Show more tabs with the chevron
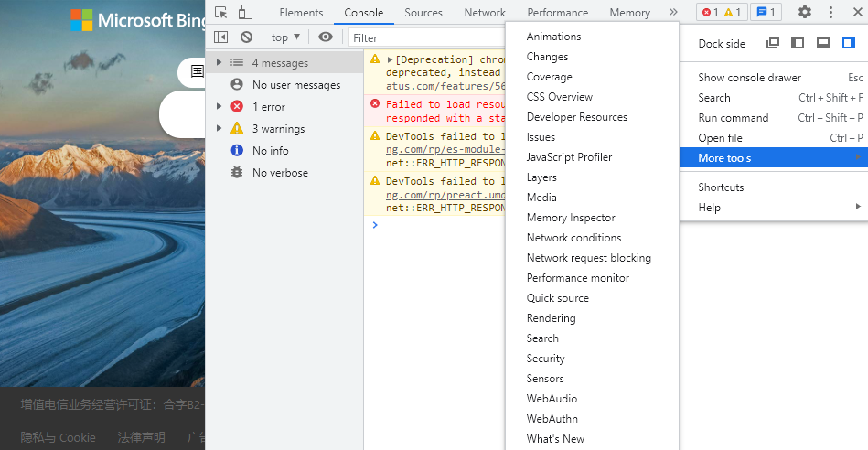Image resolution: width=868 pixels, height=450 pixels. 674,13
